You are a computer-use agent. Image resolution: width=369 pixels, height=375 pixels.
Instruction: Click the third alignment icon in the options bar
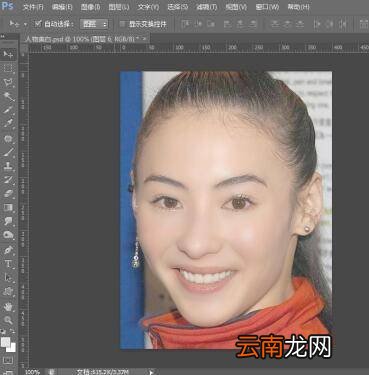211,24
